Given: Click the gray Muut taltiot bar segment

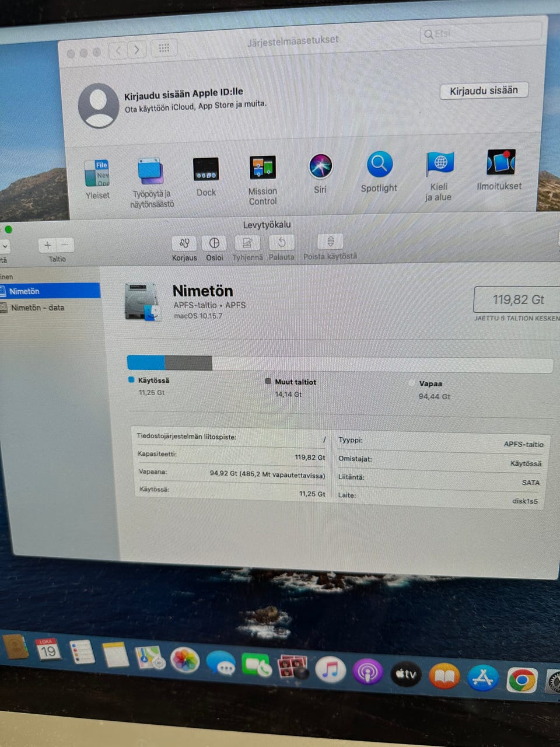Looking at the screenshot, I should (x=188, y=363).
